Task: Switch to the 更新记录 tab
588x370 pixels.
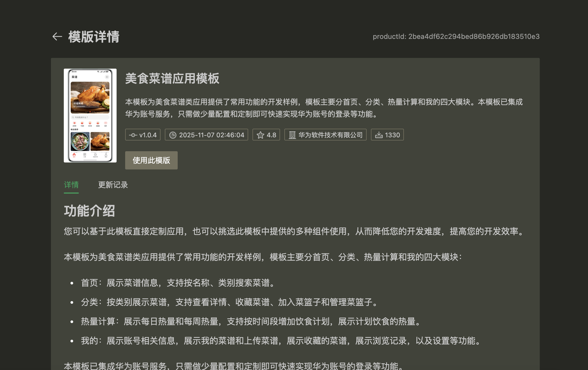Action: click(113, 185)
